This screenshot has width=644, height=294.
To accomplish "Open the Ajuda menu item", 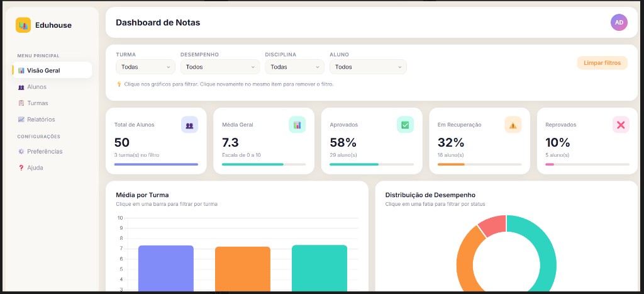I will [x=52, y=167].
